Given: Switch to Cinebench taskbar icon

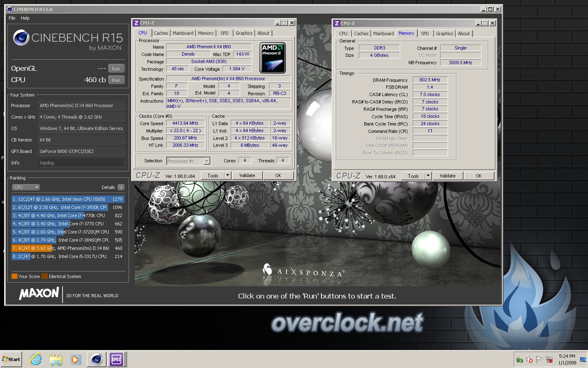Looking at the screenshot, I should click(96, 359).
